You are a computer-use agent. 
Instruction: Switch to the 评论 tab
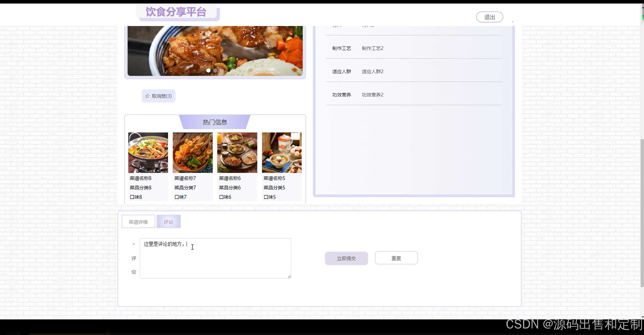(169, 222)
